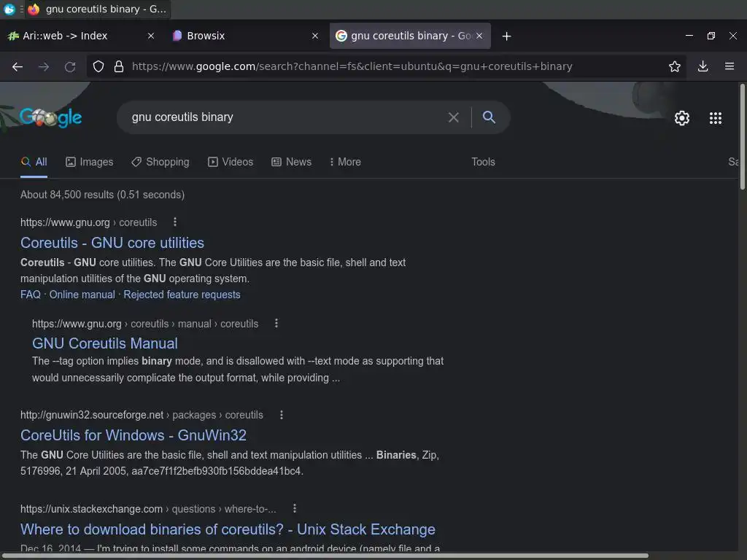The height and width of the screenshot is (560, 747).
Task: Bookmark this page with the star icon
Action: (x=675, y=66)
